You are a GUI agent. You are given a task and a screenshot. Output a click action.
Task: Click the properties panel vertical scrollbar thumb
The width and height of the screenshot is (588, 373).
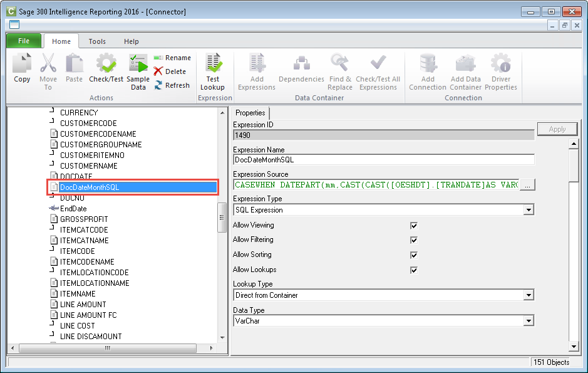point(574,165)
